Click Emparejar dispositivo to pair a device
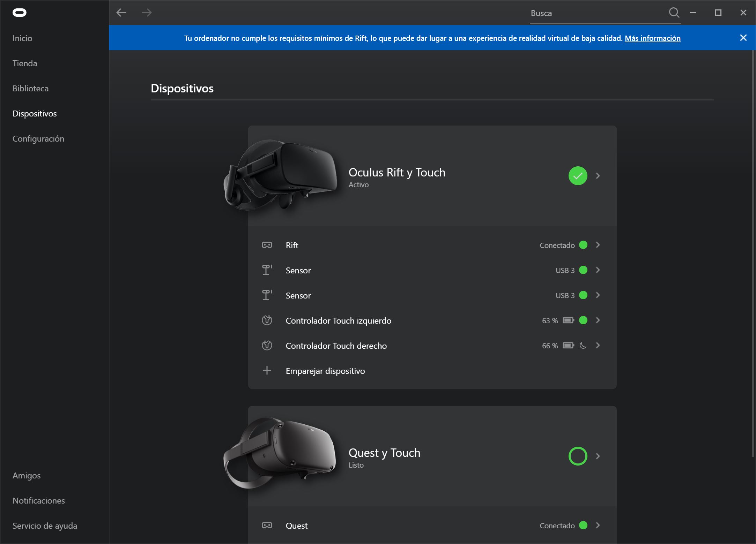This screenshot has height=544, width=756. [x=325, y=371]
